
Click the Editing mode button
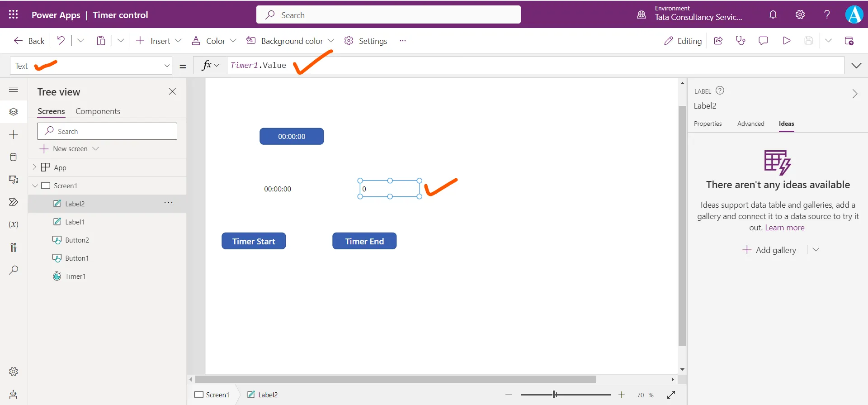click(x=683, y=41)
